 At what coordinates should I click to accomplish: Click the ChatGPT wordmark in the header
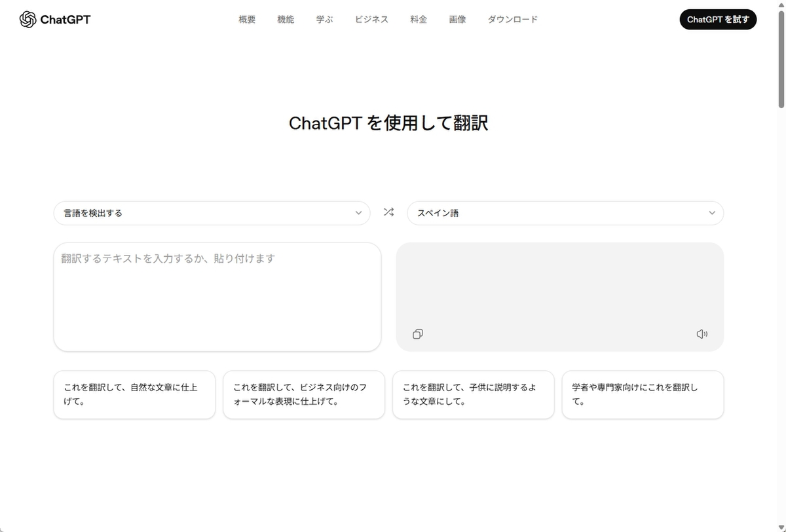pyautogui.click(x=65, y=20)
